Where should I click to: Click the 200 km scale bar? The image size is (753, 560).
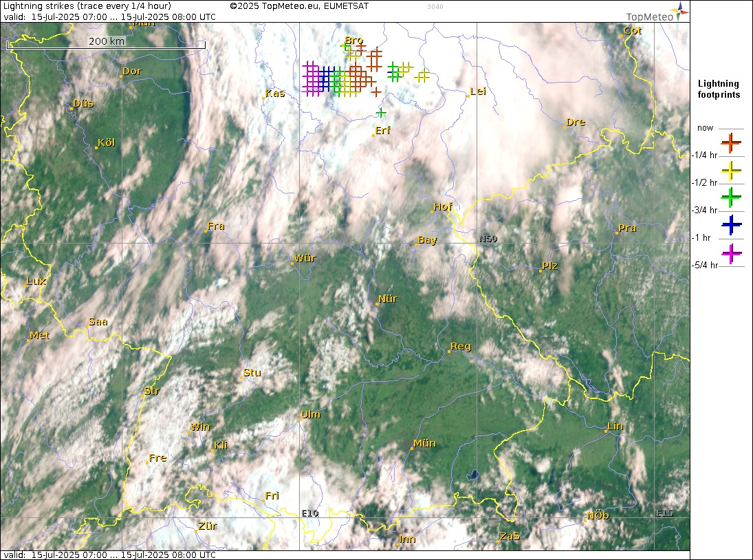106,43
